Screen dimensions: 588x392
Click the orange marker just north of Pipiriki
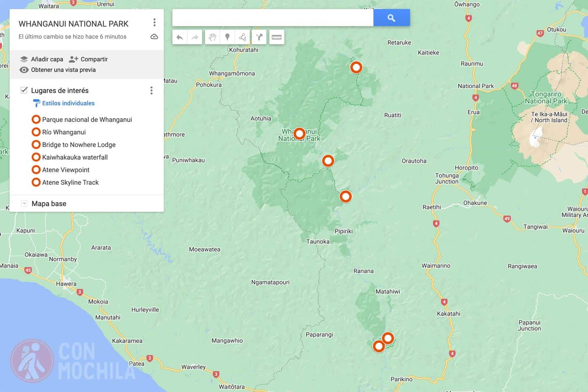346,196
